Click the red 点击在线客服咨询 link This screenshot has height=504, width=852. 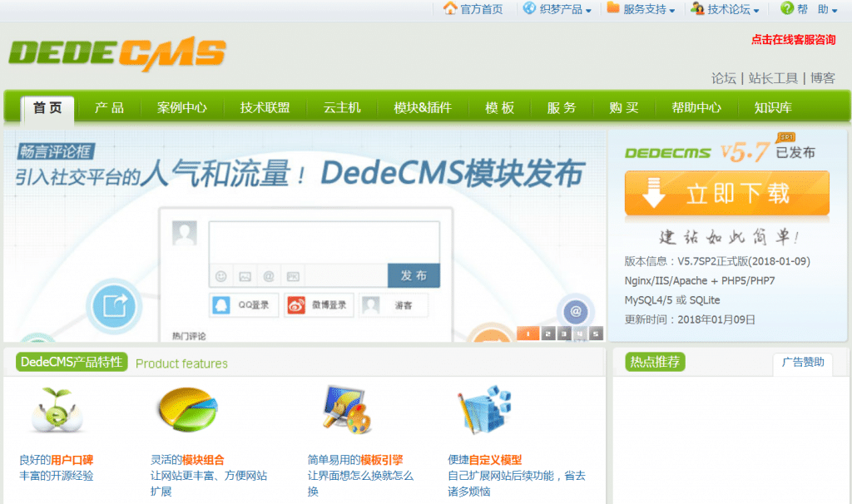(793, 39)
